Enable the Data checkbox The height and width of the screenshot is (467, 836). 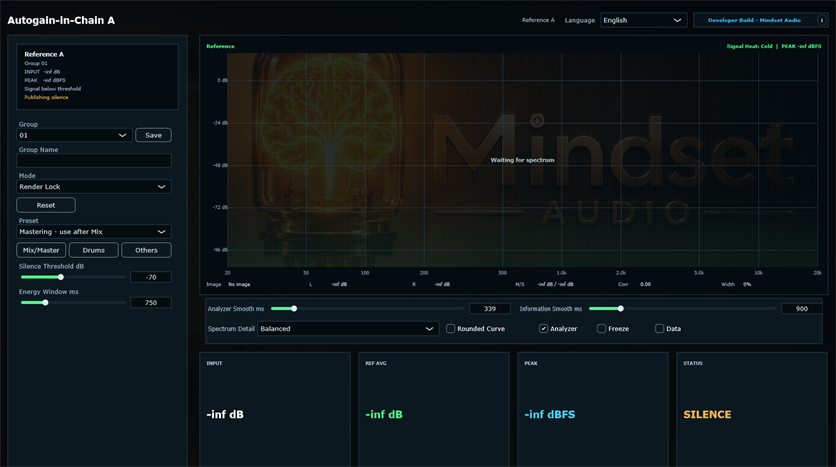click(660, 329)
